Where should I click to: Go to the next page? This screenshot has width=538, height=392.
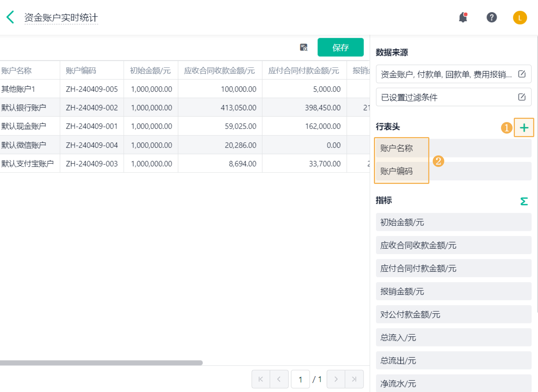coord(336,379)
